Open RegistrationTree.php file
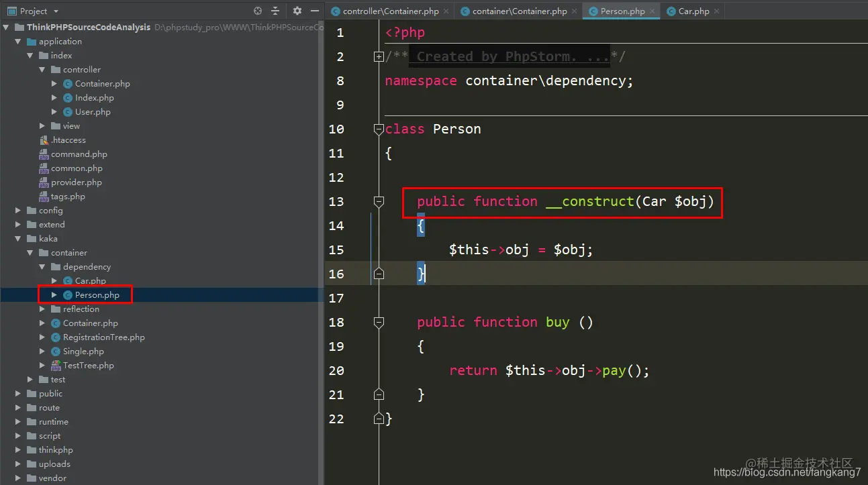 [104, 337]
